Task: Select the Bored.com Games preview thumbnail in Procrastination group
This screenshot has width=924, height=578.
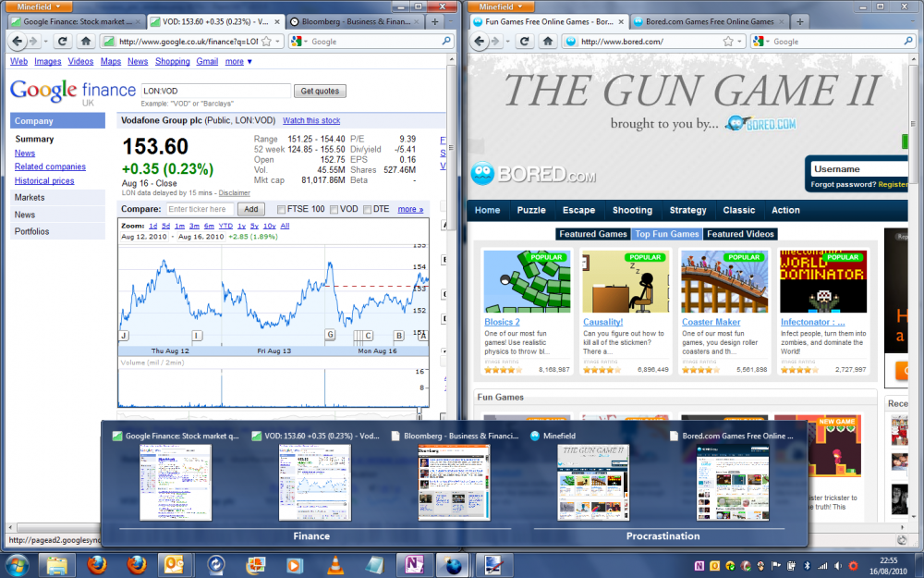Action: click(733, 483)
